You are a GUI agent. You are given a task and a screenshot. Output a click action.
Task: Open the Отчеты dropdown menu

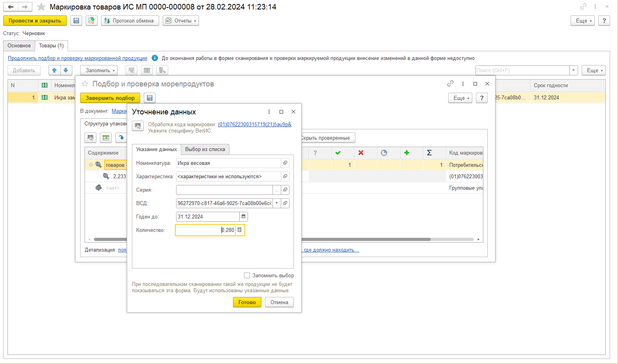point(181,21)
